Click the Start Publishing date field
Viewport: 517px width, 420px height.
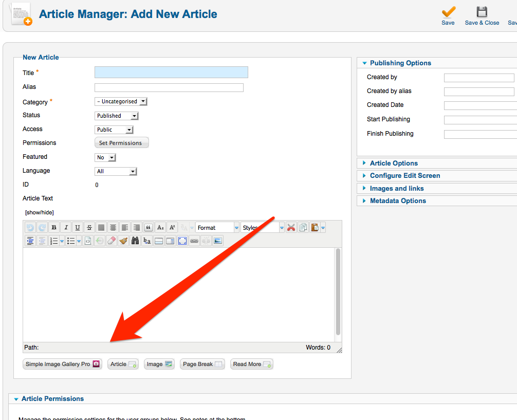point(481,120)
